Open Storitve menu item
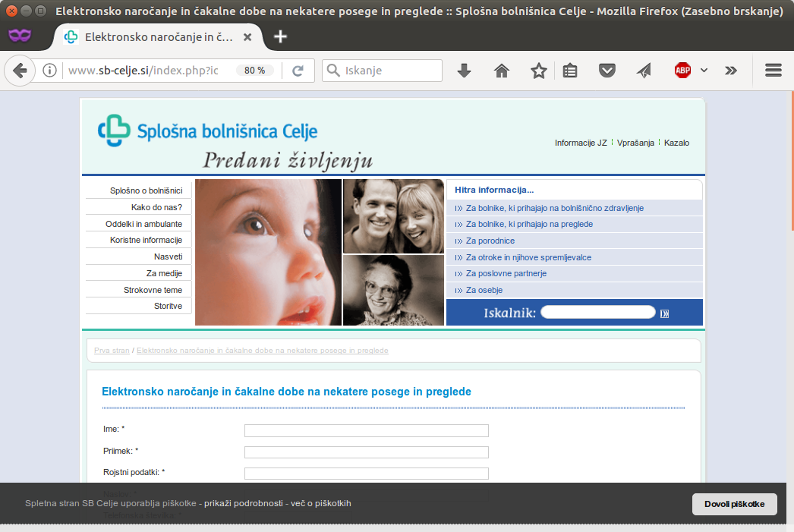Viewport: 794px width, 532px height. (168, 306)
